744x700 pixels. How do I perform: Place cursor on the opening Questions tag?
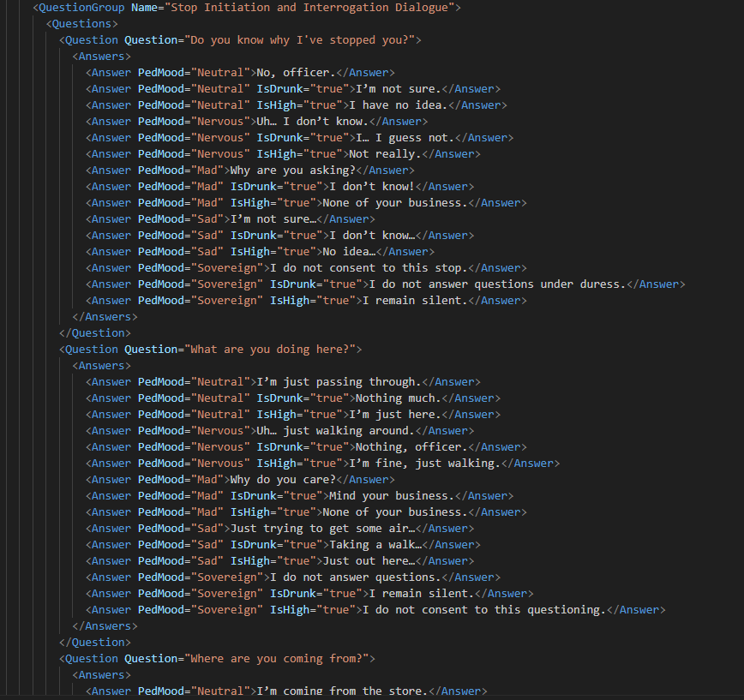81,24
